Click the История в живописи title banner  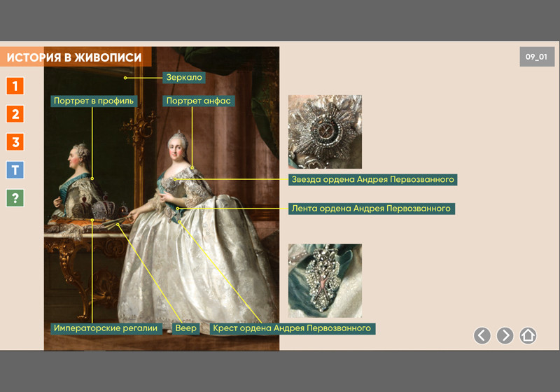75,57
